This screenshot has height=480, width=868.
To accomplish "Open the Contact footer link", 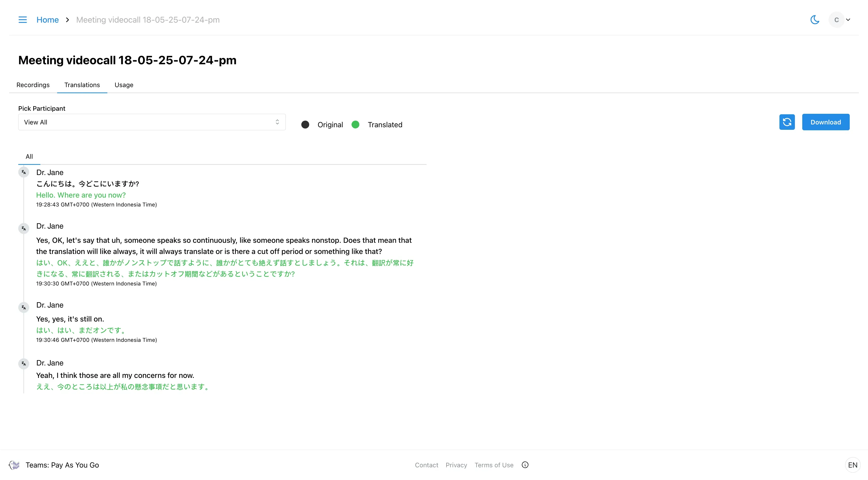I will coord(427,465).
